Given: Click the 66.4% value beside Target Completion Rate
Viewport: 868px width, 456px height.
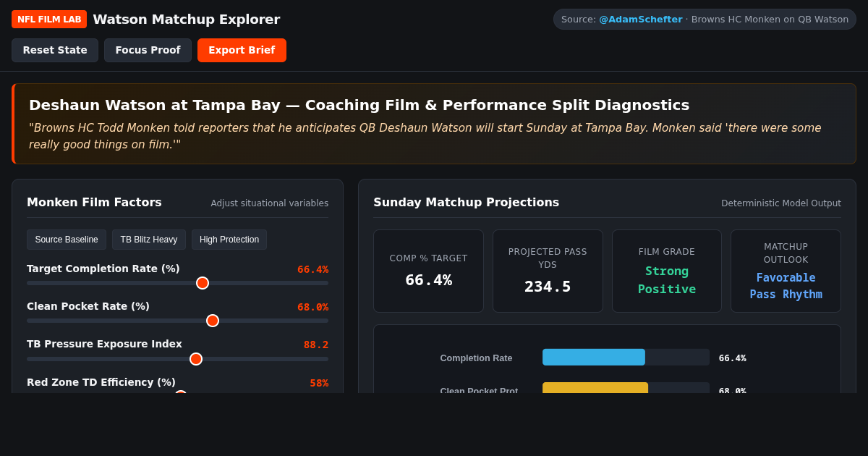Looking at the screenshot, I should [312, 269].
